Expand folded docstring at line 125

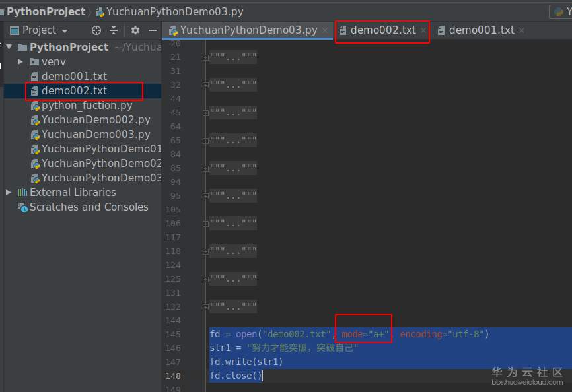click(x=205, y=279)
